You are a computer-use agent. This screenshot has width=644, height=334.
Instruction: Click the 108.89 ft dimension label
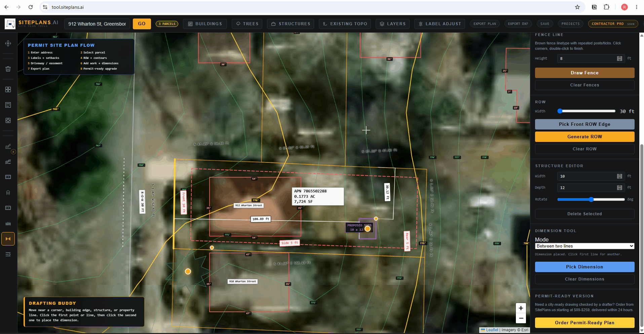point(261,219)
